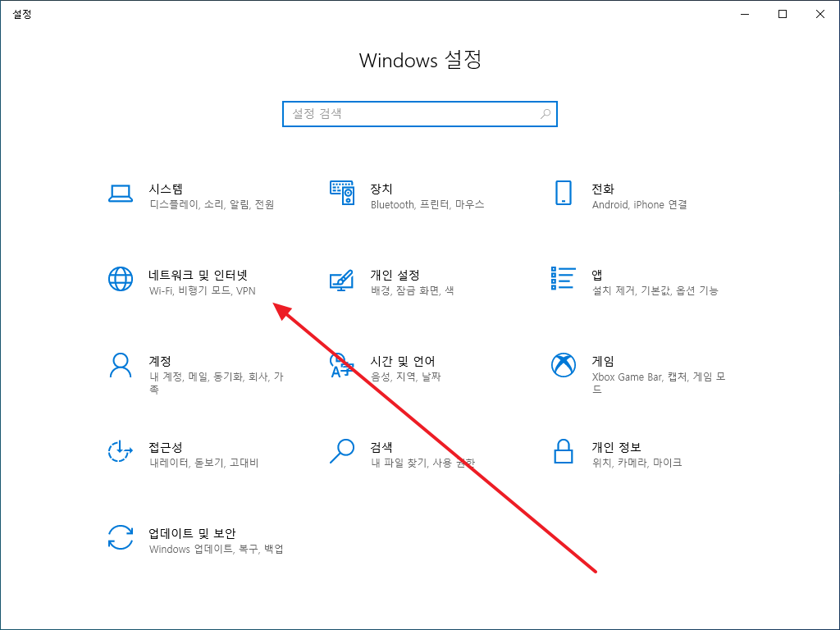Click the laptop icon for 시스템
Screen dimensions: 840x630
(121, 194)
